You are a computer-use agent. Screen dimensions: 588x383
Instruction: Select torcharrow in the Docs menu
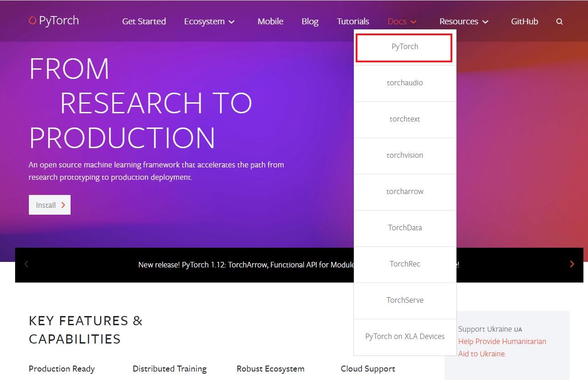click(x=405, y=192)
